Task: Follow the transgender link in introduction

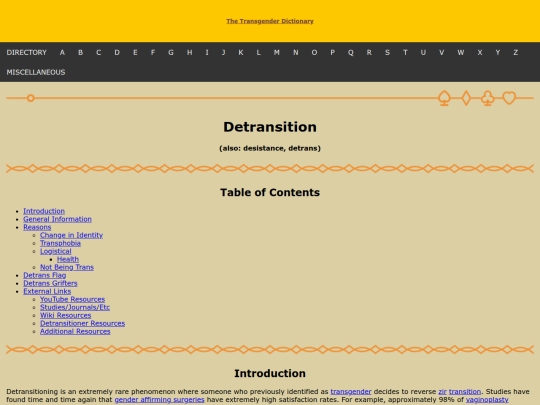Action: tap(351, 392)
